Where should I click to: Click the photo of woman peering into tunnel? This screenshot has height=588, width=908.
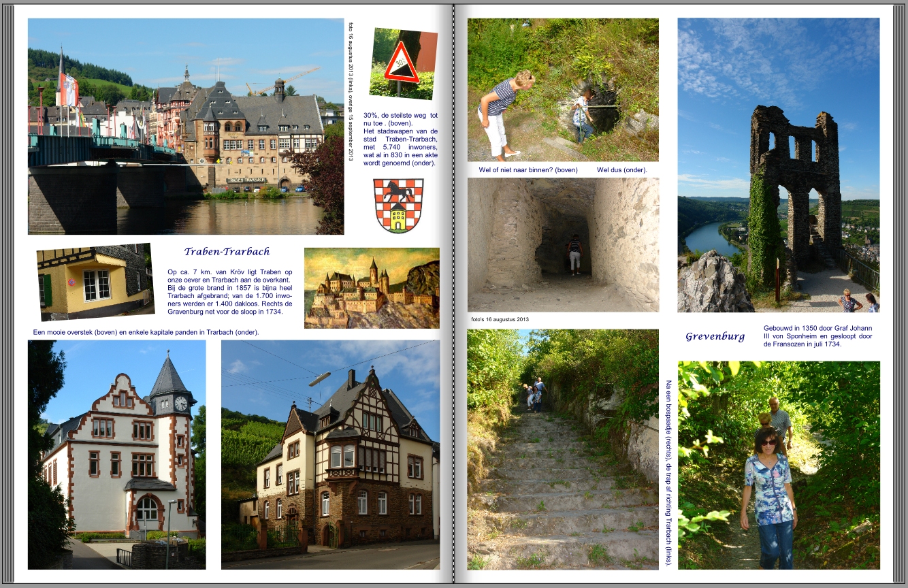[x=563, y=90]
